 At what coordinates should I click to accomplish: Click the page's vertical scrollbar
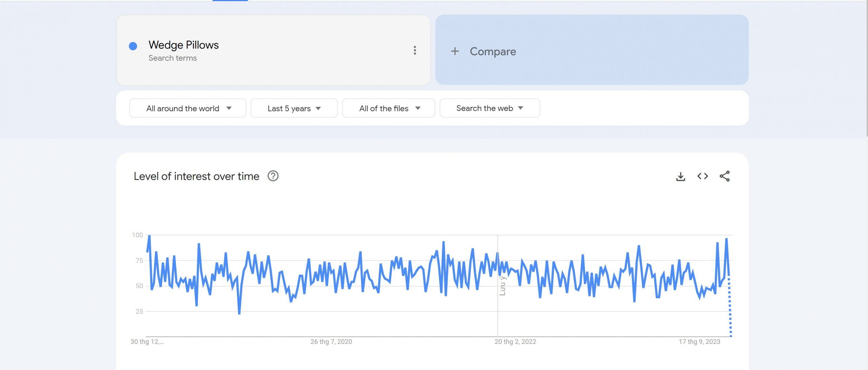pos(867,68)
